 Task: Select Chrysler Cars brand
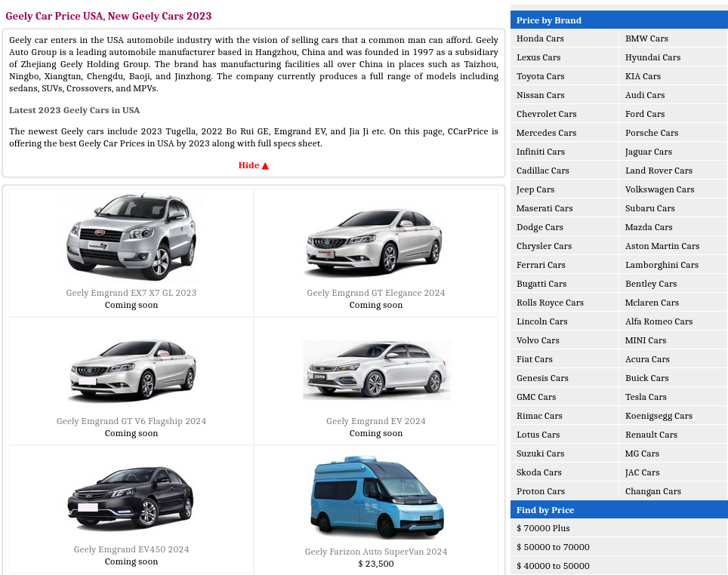click(544, 246)
